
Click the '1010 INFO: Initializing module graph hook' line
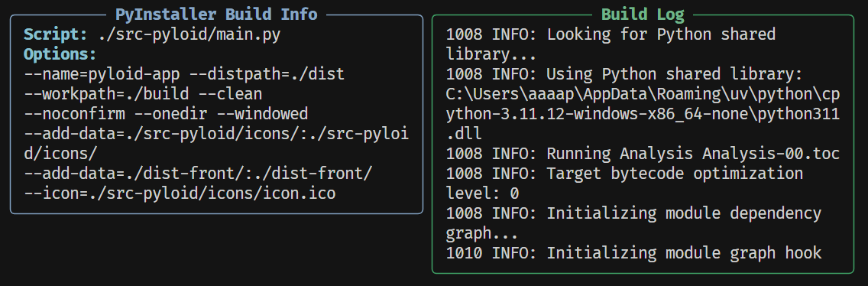634,253
